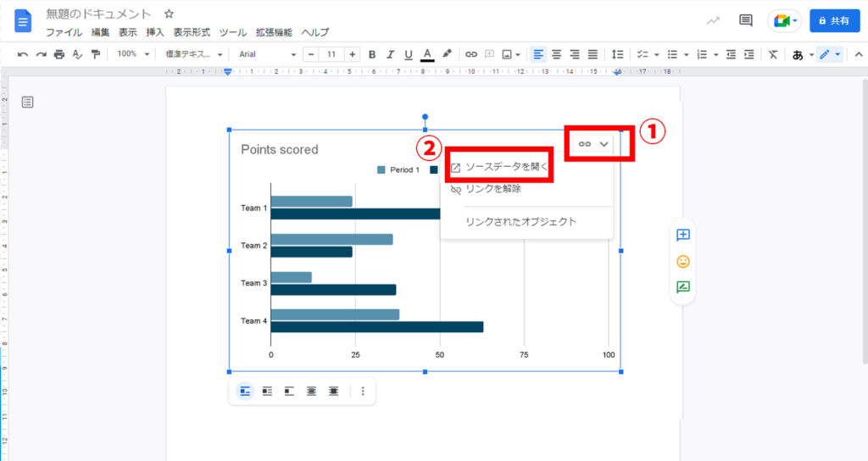Center align text
This screenshot has width=868, height=461.
click(556, 54)
